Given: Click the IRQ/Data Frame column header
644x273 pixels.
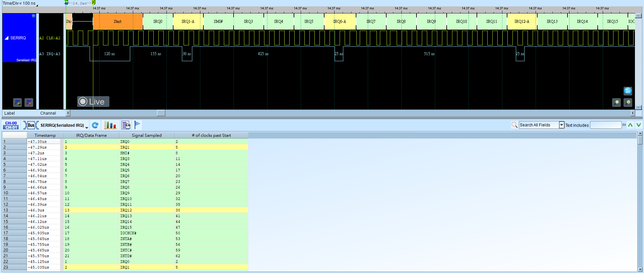Looking at the screenshot, I should [x=91, y=135].
